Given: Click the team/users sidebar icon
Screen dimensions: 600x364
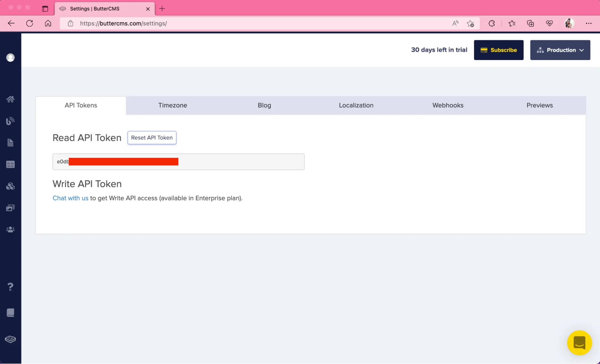Looking at the screenshot, I should point(10,230).
